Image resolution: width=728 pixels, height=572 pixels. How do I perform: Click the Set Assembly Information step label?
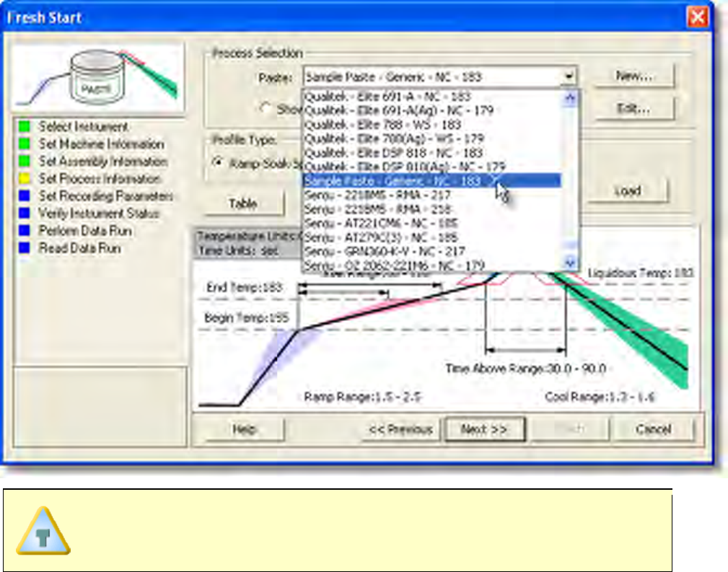[103, 161]
